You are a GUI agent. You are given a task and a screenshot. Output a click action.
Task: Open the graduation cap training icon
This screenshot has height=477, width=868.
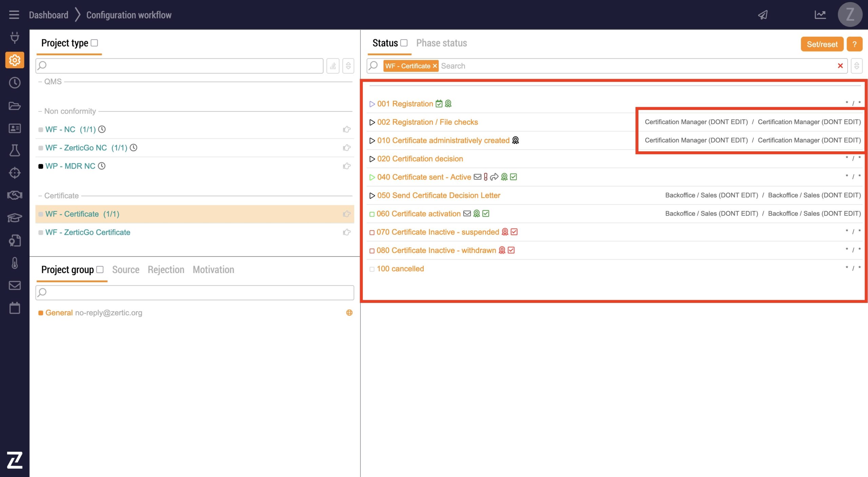(x=15, y=217)
